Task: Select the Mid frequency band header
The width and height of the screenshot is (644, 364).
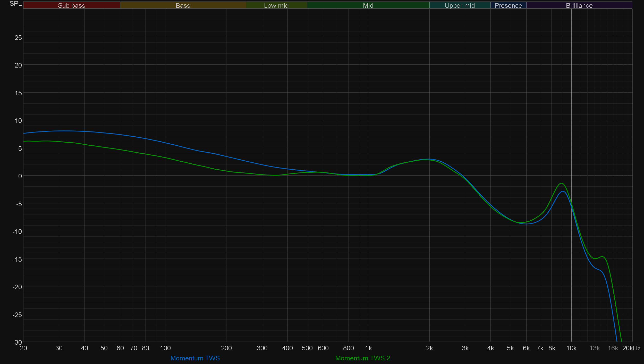Action: (x=368, y=5)
